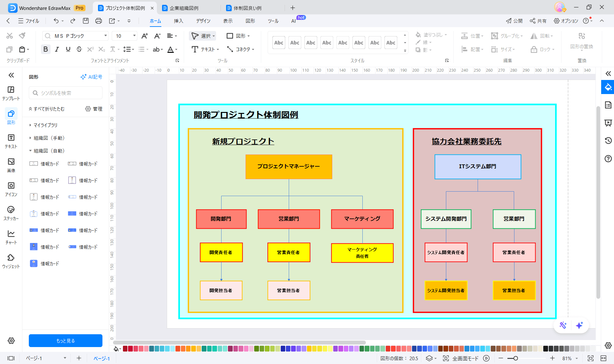
Task: Adjust the zoom slider in status bar
Action: (515, 358)
